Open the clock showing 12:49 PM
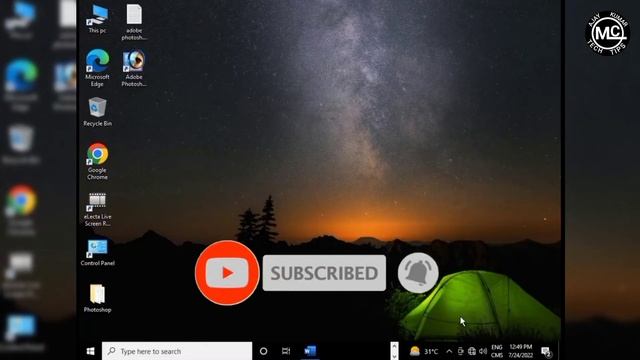The width and height of the screenshot is (640, 360). pos(520,351)
